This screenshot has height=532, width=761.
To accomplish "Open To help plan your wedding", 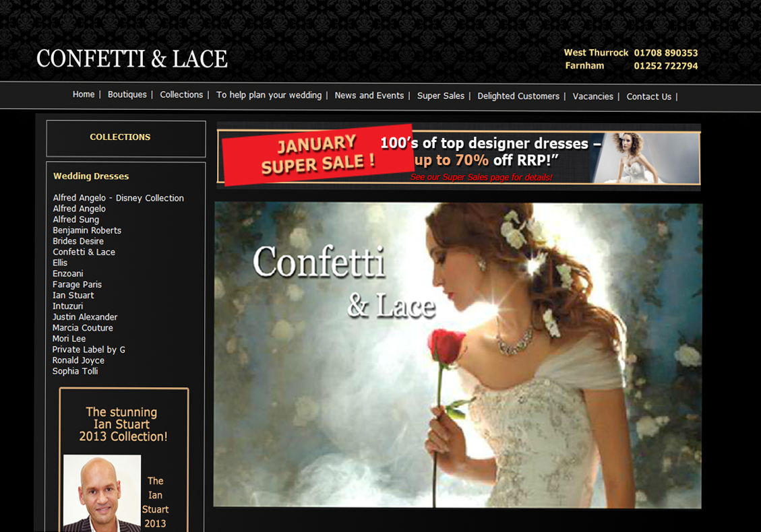I will tap(269, 96).
